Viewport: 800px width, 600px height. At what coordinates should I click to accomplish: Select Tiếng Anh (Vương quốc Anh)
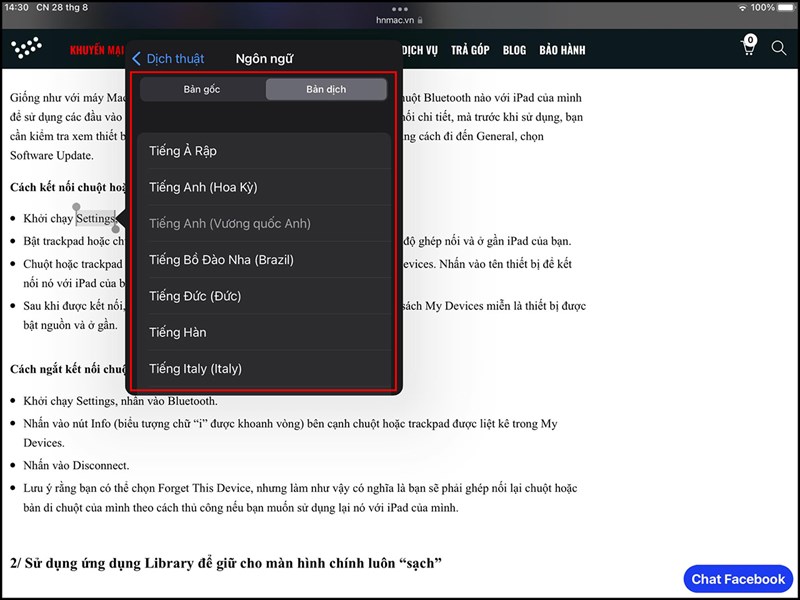264,223
